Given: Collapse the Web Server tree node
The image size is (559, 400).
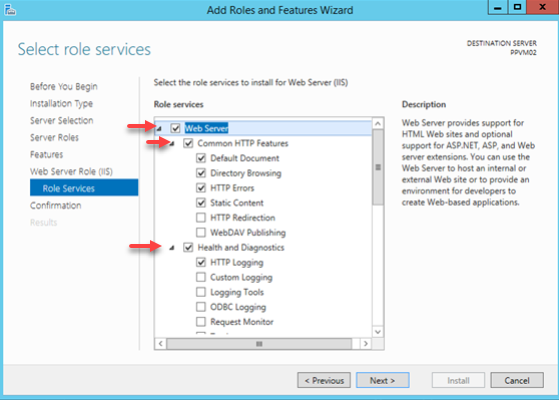Looking at the screenshot, I should [159, 129].
